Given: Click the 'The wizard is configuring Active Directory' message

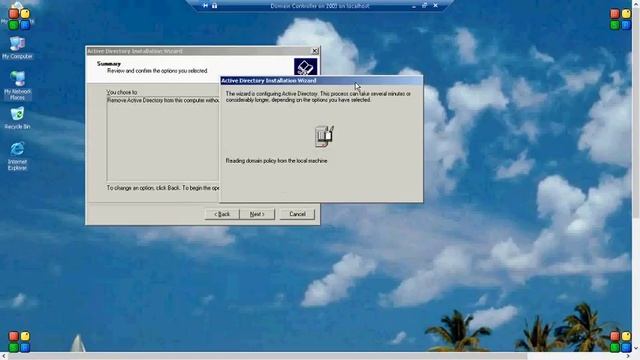Looking at the screenshot, I should point(318,97).
